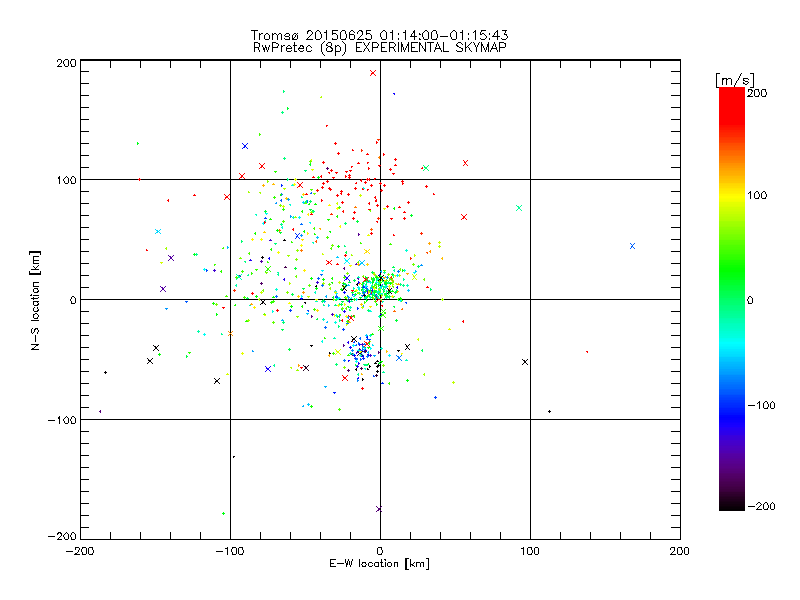Select the 'E-W location [km]' axis label

coord(379,564)
